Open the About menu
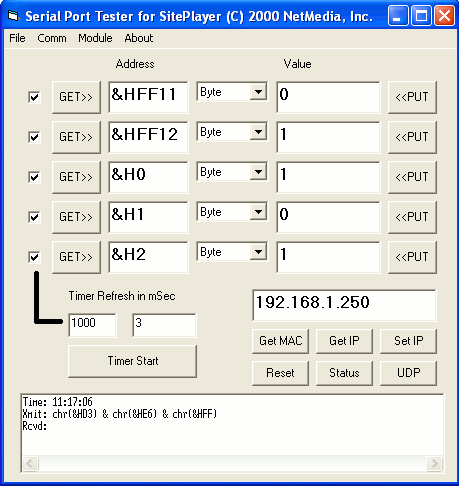 point(139,38)
